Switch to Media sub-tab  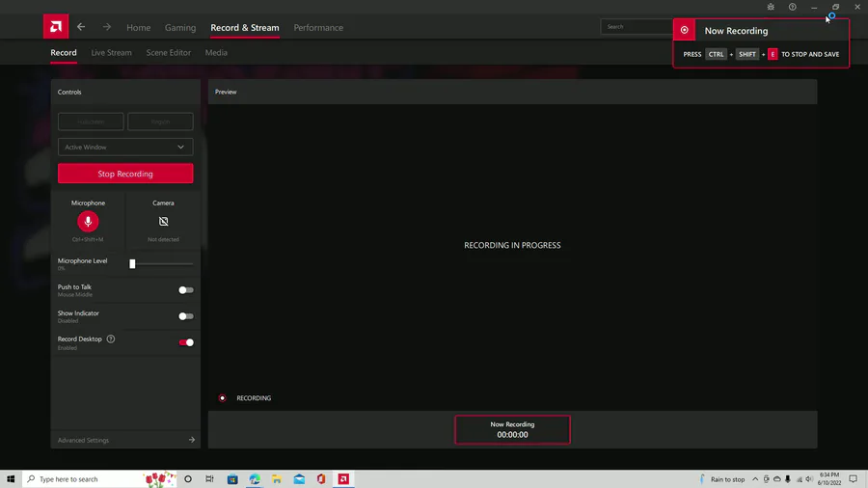coord(216,53)
